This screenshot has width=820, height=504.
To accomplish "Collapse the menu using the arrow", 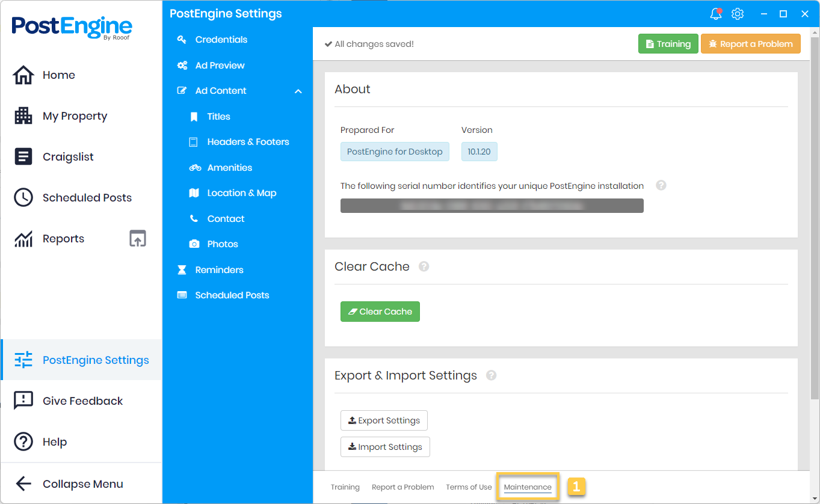I will tap(23, 484).
